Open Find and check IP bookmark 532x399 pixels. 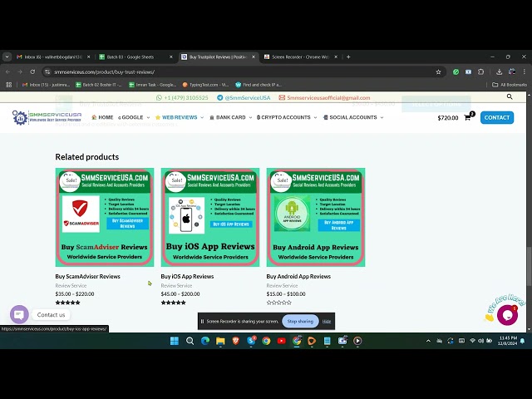(x=259, y=85)
